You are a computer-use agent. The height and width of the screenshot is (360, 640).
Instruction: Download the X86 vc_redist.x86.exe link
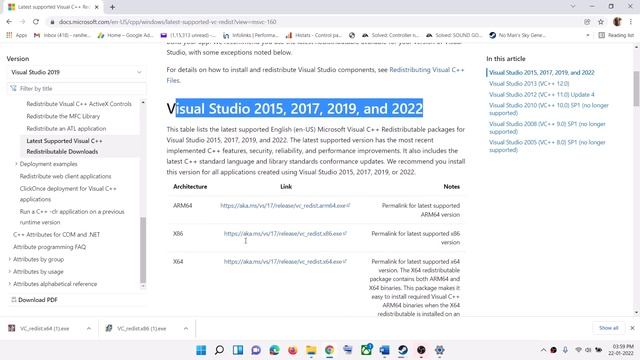(285, 233)
